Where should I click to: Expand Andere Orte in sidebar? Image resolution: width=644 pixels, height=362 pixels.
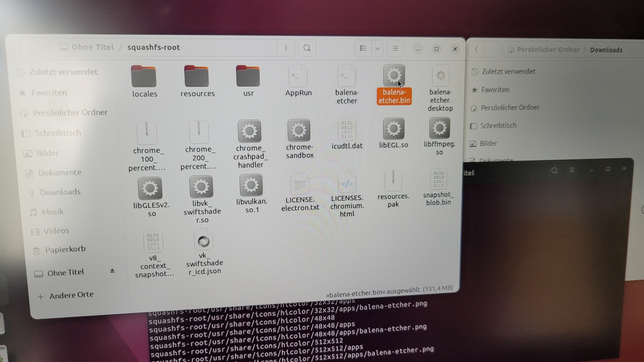71,296
